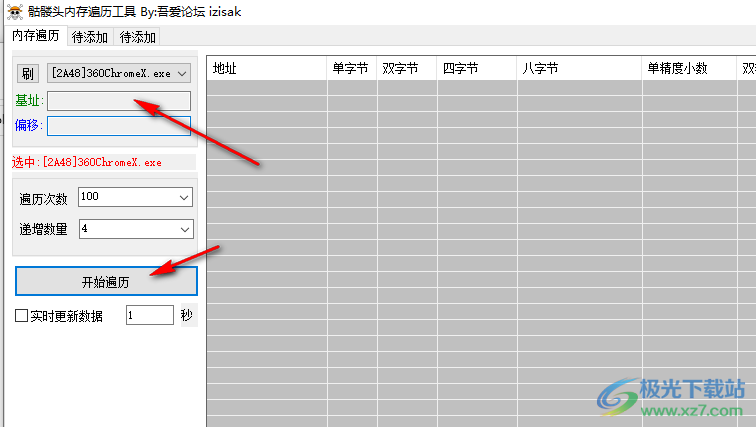Focus the 基址 base address field

coord(119,101)
